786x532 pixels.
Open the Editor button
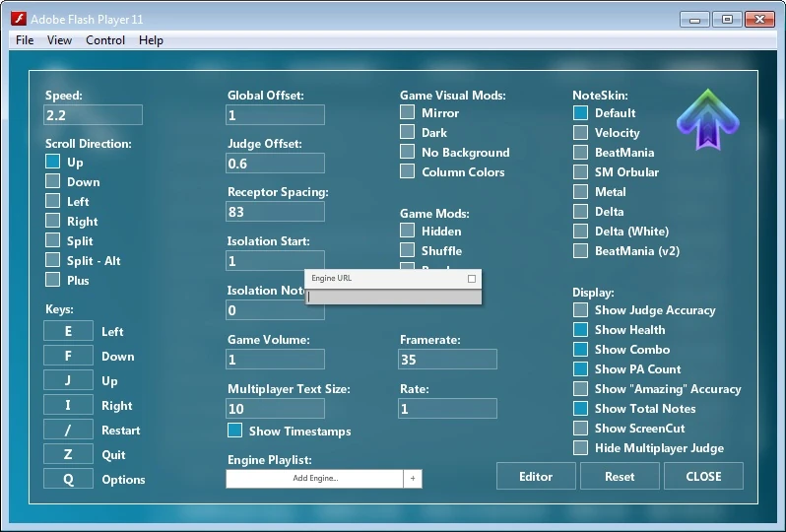click(x=536, y=476)
